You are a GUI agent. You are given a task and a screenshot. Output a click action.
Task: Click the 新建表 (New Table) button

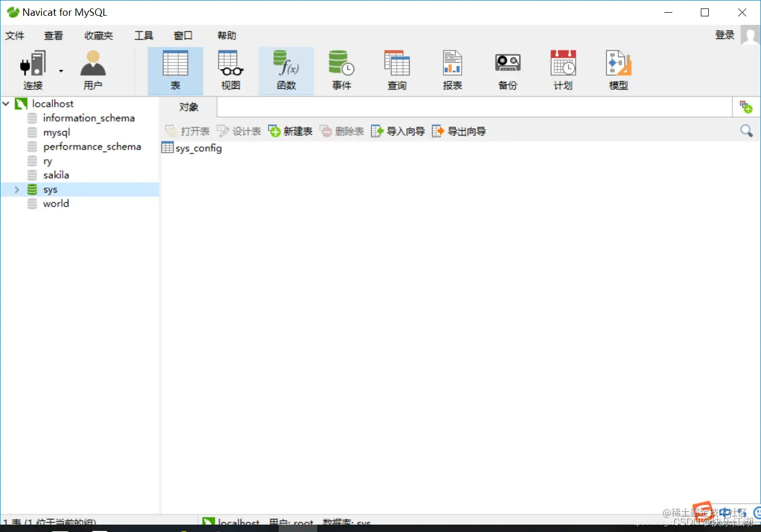point(290,131)
